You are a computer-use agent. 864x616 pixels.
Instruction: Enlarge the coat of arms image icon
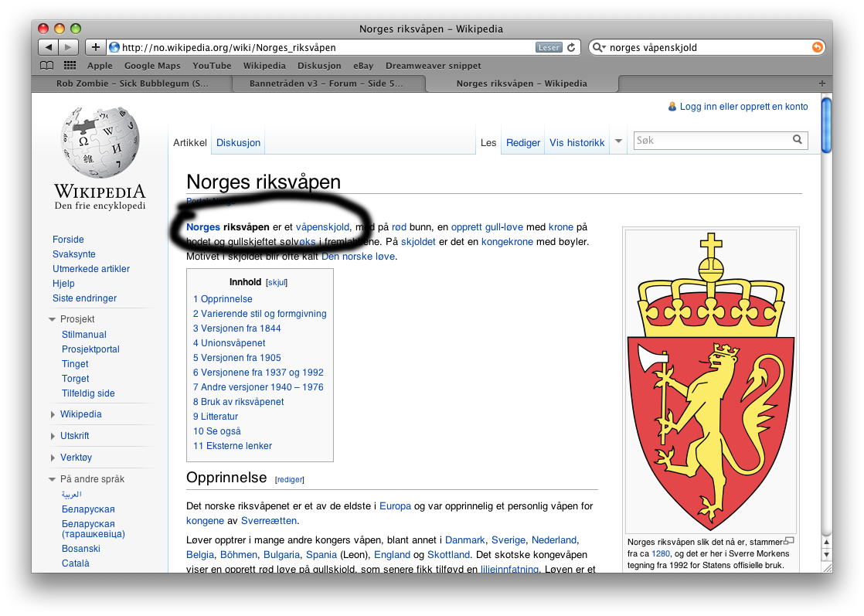[x=789, y=540]
